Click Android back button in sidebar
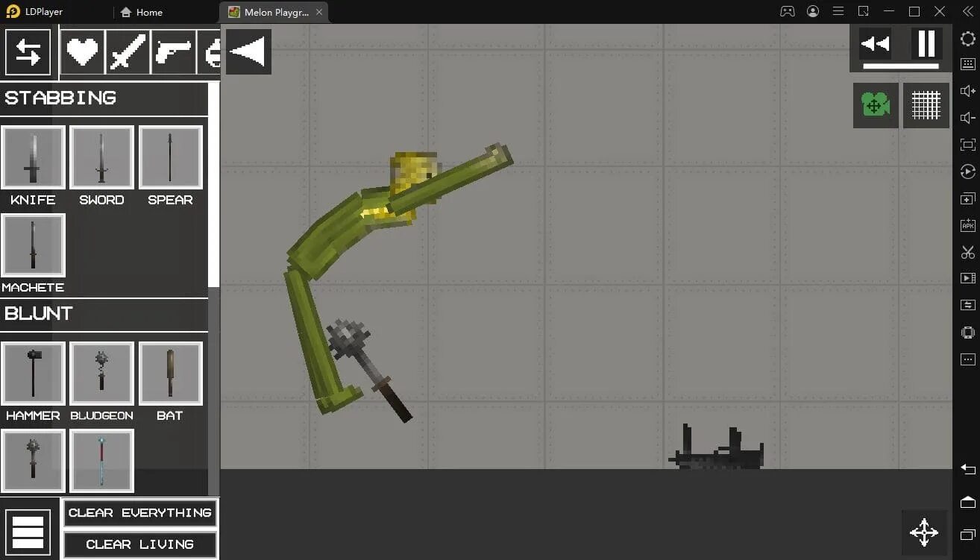The width and height of the screenshot is (980, 560). (967, 469)
